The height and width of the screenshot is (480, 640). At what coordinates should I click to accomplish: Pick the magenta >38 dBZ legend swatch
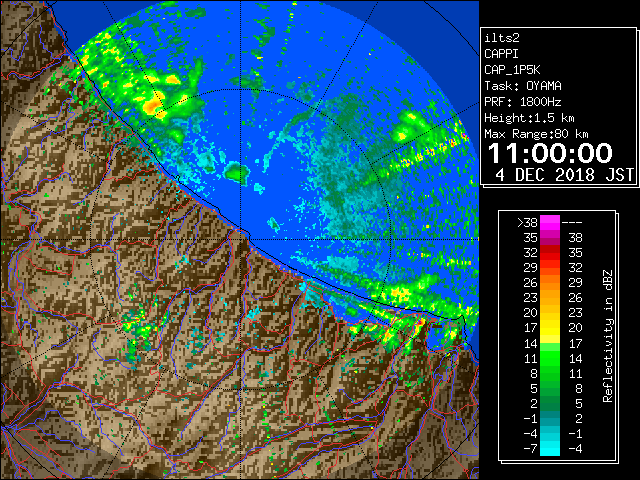tap(550, 223)
